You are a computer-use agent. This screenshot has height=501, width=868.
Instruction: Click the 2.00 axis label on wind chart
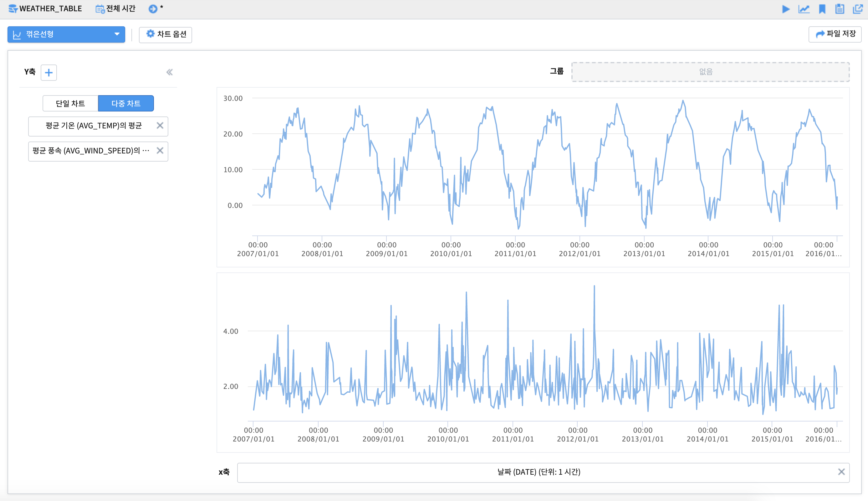coord(231,386)
